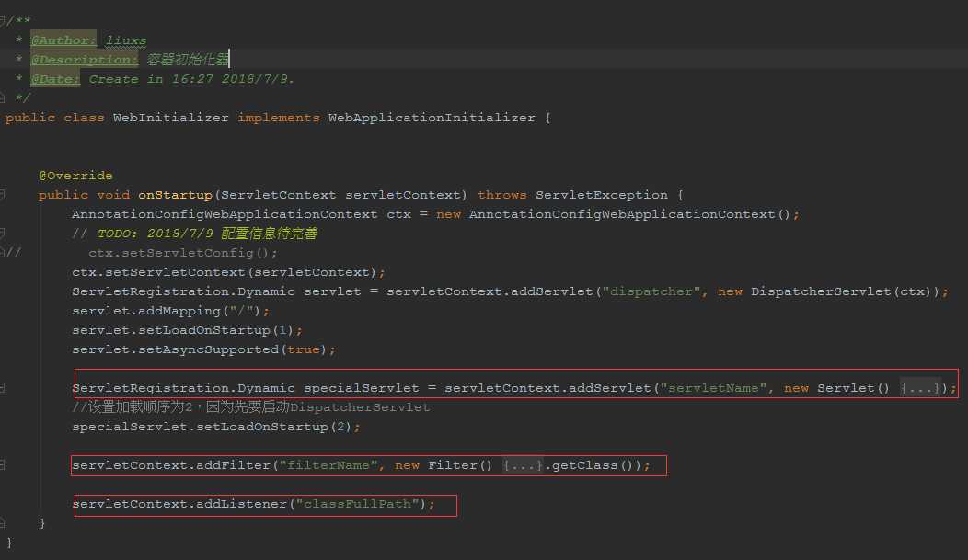Toggle the gutter fold marker on the specialServlet line
This screenshot has height=560, width=968.
click(3, 388)
